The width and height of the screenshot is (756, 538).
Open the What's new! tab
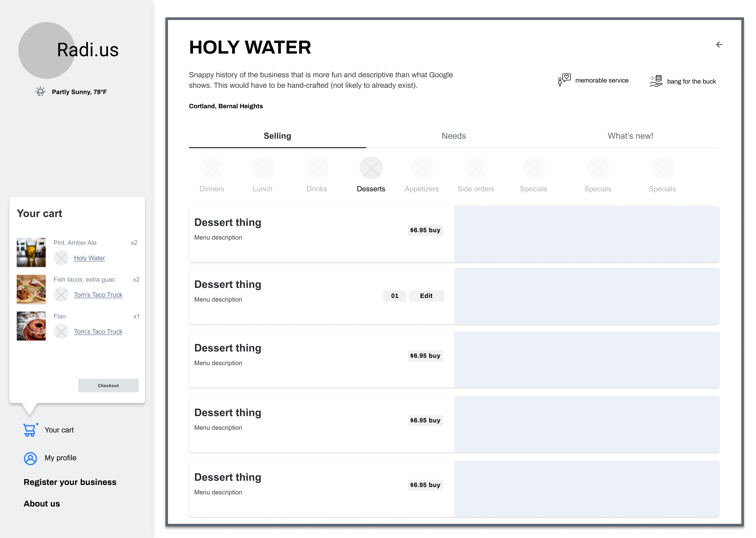tap(630, 136)
